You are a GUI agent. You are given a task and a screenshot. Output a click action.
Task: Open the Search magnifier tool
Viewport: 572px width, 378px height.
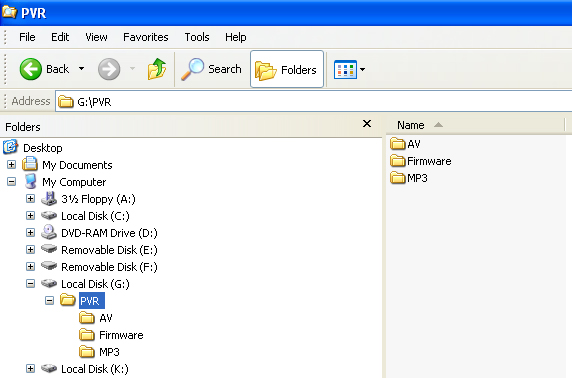click(x=212, y=69)
